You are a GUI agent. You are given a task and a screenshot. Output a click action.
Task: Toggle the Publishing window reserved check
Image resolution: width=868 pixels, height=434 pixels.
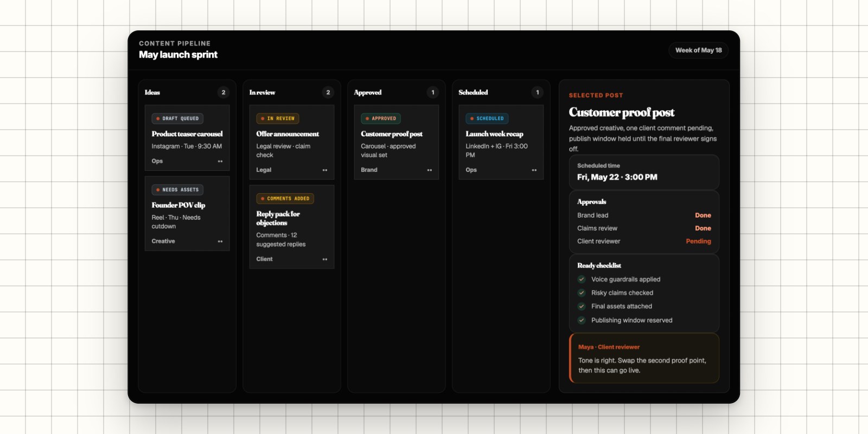(x=582, y=320)
